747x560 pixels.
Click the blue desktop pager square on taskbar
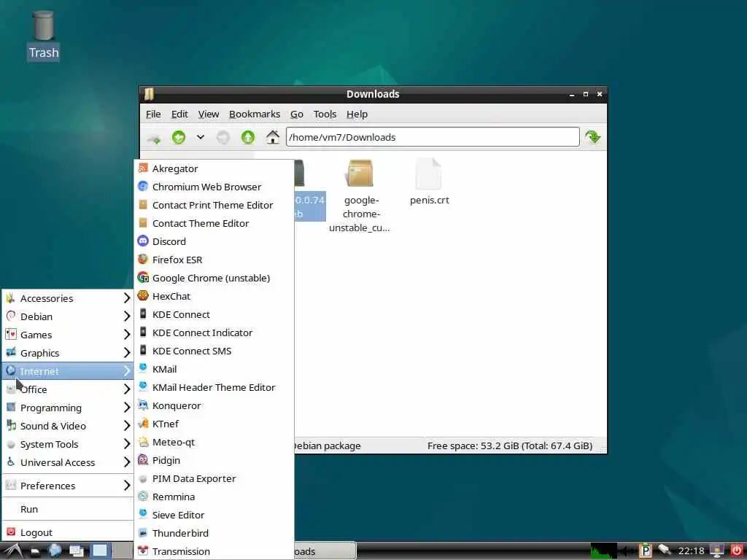tap(99, 551)
